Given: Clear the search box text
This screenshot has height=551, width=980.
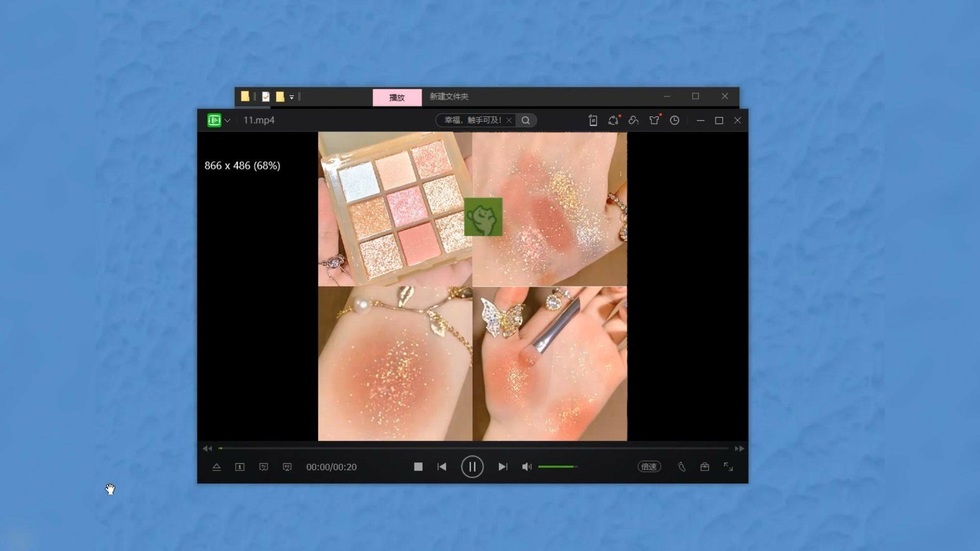Looking at the screenshot, I should [x=509, y=120].
